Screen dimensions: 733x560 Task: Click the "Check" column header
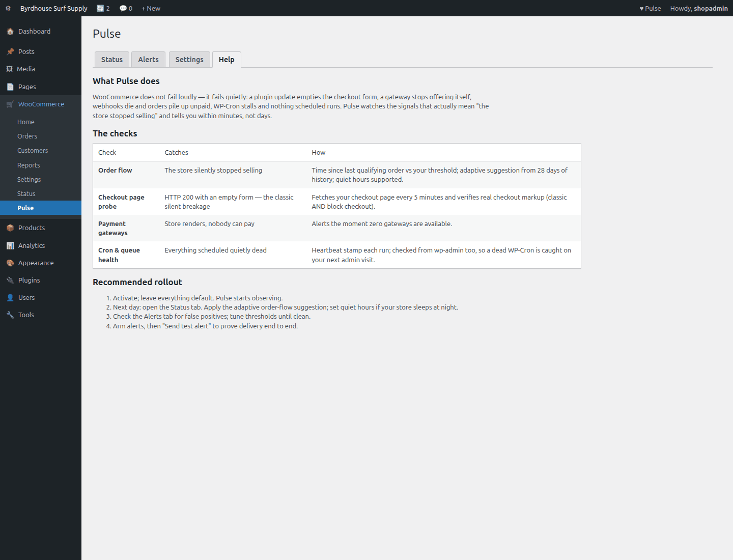pyautogui.click(x=107, y=153)
